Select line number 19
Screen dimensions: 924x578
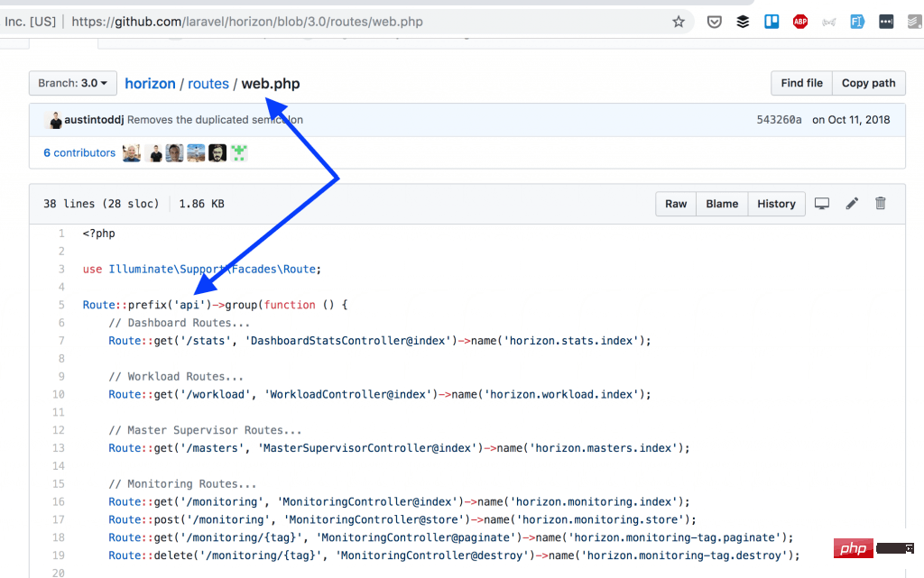pyautogui.click(x=59, y=555)
